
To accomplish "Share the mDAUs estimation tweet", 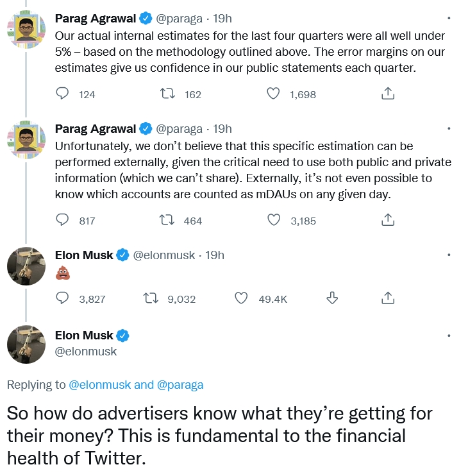I will (388, 220).
